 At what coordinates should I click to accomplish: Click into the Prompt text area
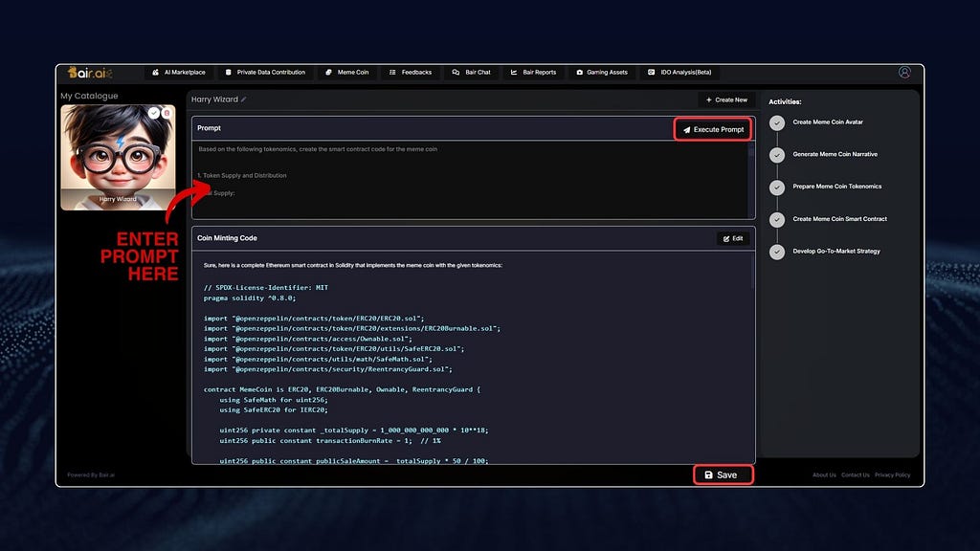[x=469, y=180]
